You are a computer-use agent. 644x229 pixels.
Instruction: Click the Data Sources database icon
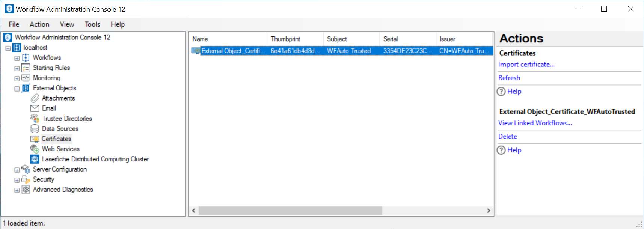click(35, 129)
